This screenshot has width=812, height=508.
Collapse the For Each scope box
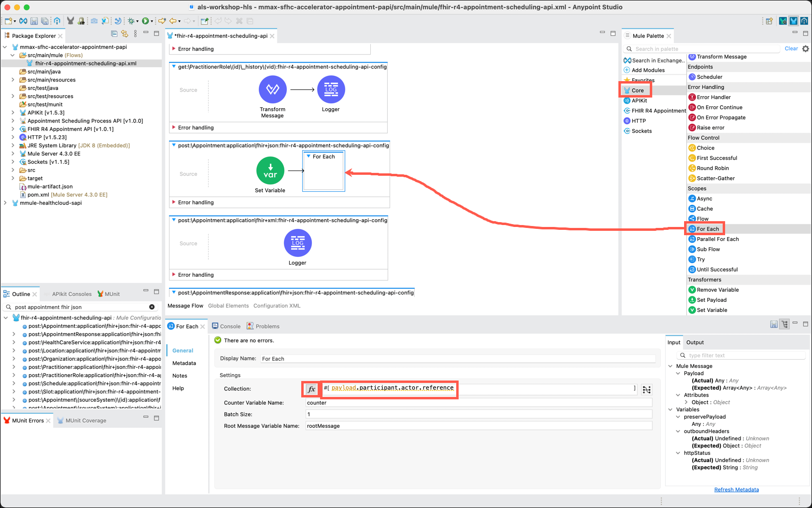(308, 156)
